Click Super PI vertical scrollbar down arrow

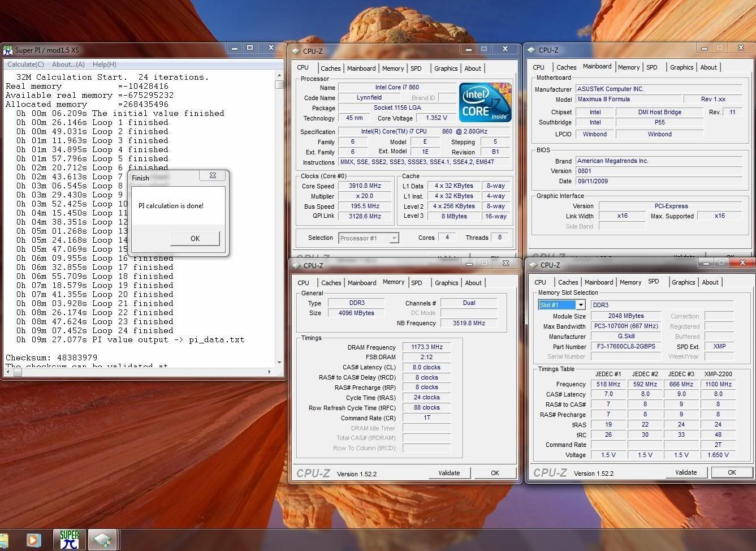click(279, 362)
